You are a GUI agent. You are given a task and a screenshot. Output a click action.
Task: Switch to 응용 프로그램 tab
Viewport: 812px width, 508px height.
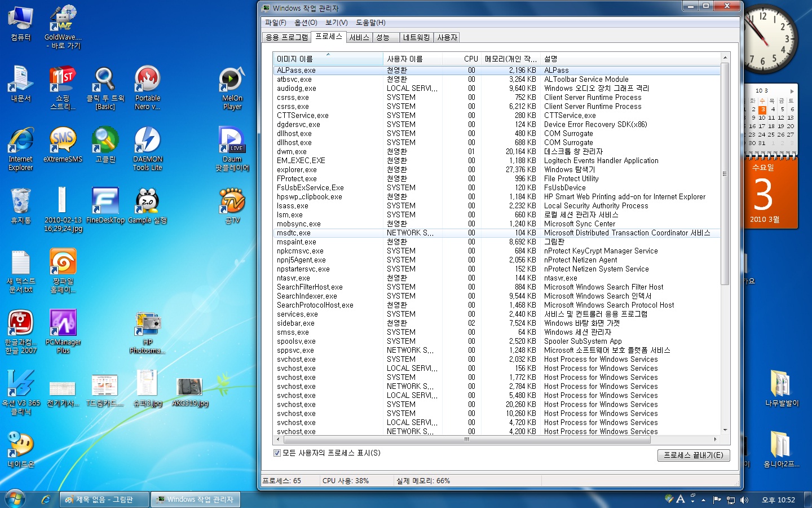pyautogui.click(x=286, y=37)
